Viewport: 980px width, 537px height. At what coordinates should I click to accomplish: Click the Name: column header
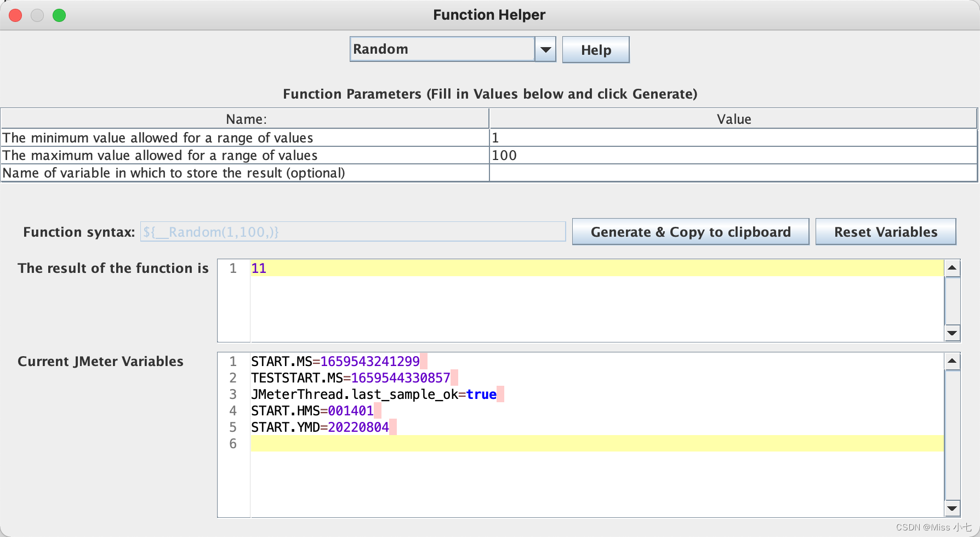pos(245,119)
